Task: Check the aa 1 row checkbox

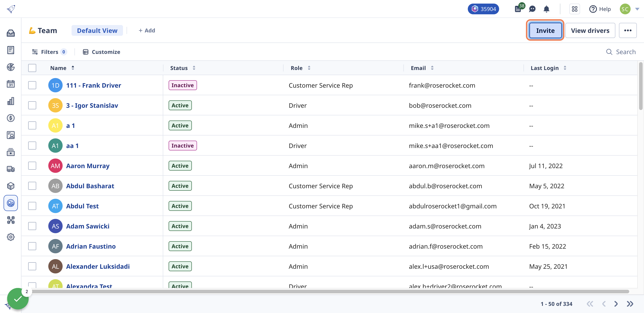Action: pos(32,146)
